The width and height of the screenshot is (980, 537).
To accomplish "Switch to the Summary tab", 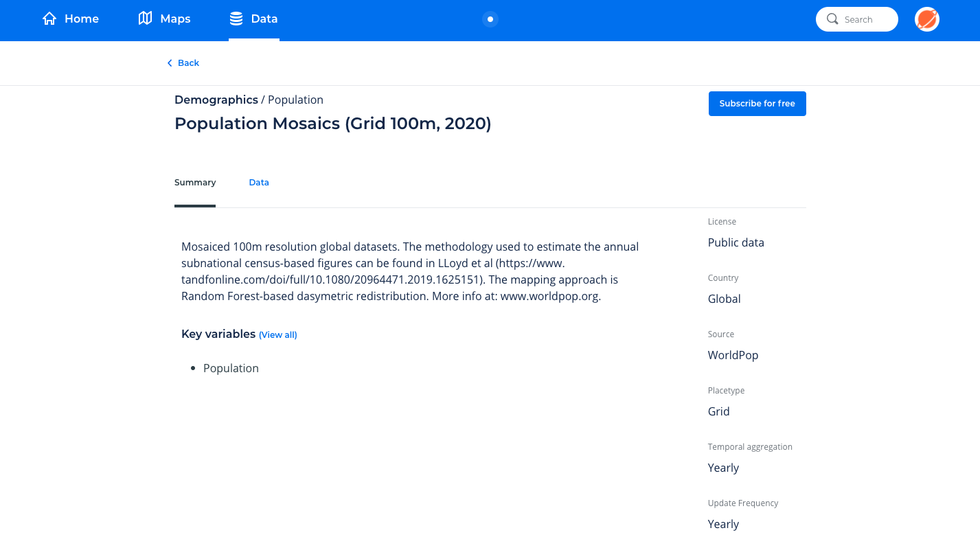I will [195, 183].
